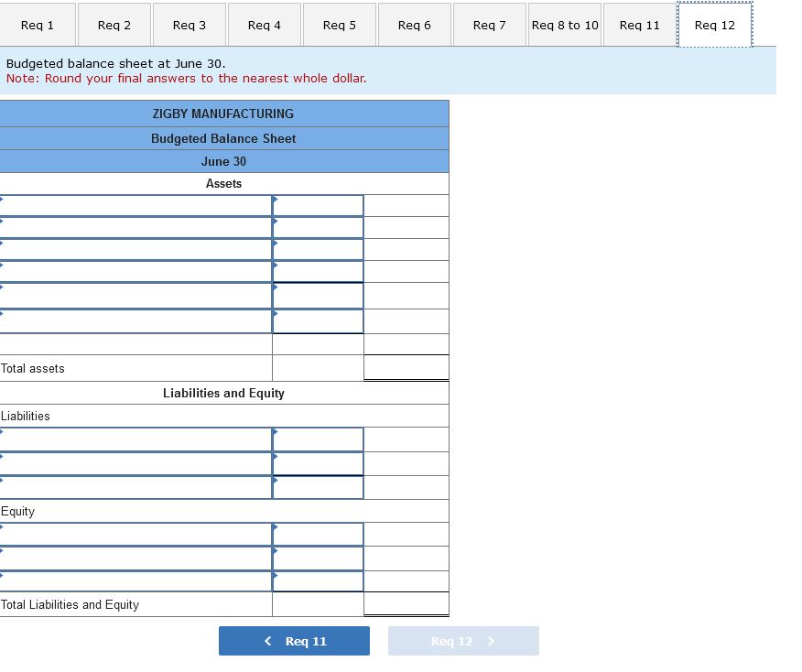This screenshot has width=802, height=672.
Task: Click the disabled Req 12 next button
Action: pos(463,641)
